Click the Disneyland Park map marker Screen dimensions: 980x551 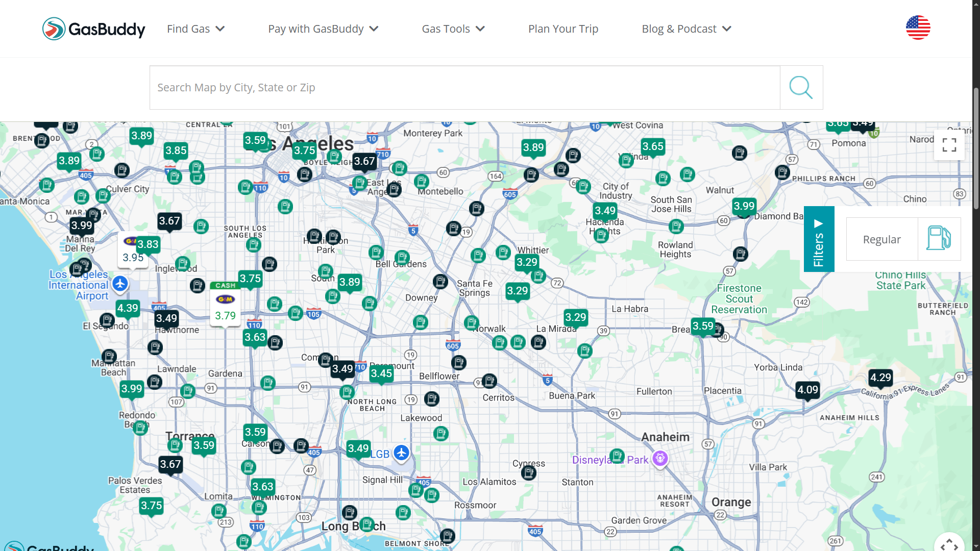point(660,458)
